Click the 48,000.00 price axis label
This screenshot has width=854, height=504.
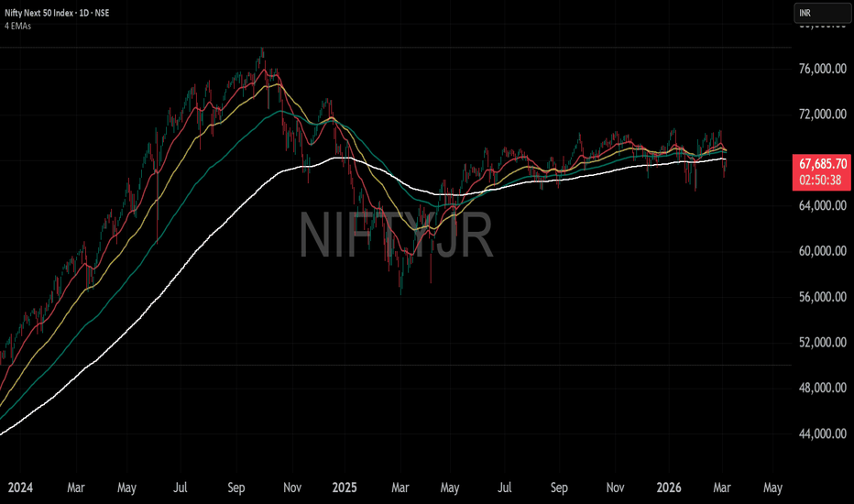coord(823,388)
